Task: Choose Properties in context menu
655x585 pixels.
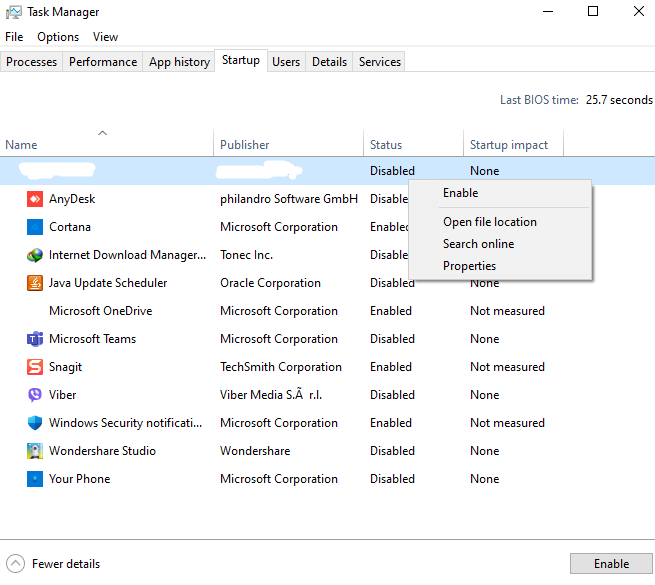Action: pos(500,266)
